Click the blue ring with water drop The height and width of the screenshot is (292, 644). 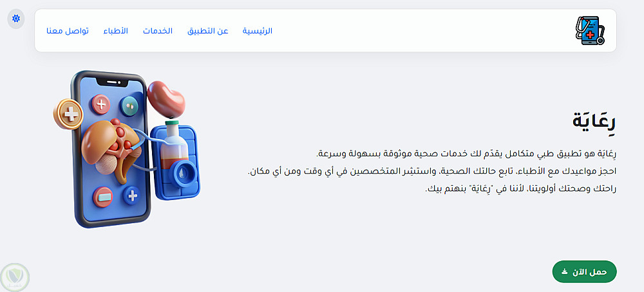pyautogui.click(x=182, y=173)
